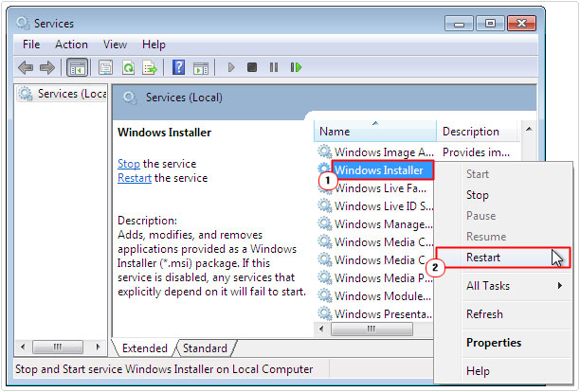Click gear icon beside Windows Live ID S...
This screenshot has height=392, width=580.
point(325,205)
